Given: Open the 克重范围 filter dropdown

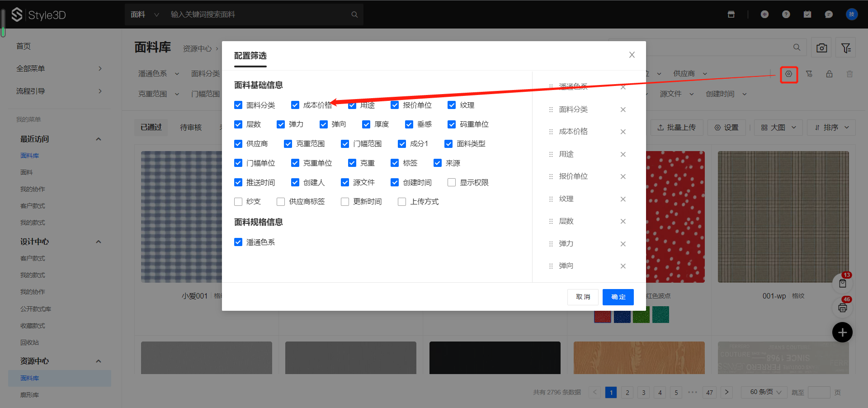Looking at the screenshot, I should [x=159, y=94].
